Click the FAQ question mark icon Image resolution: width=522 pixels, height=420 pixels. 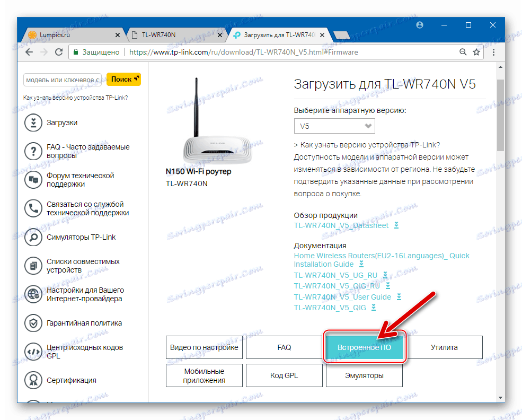click(33, 151)
